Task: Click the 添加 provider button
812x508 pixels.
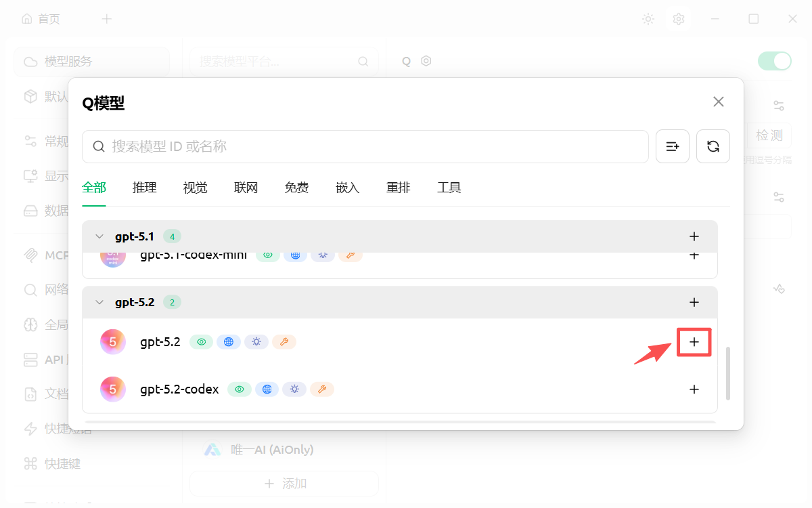Action: point(284,484)
